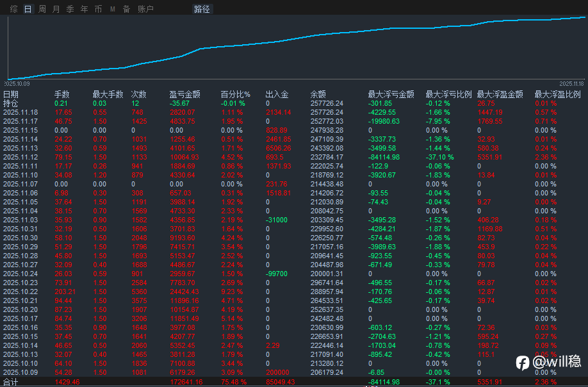Screen dimensions: 588x387
Task: Click the 6506.26 deposit cell
Action: coord(277,148)
